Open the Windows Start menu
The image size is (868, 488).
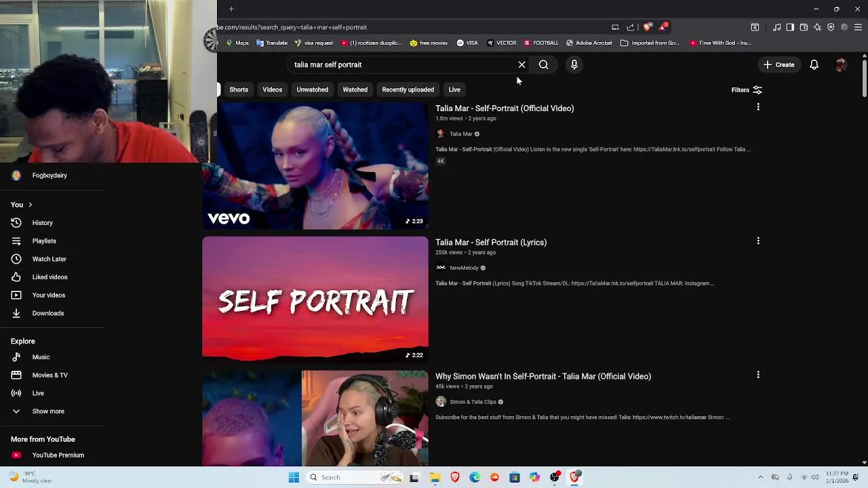click(x=294, y=477)
